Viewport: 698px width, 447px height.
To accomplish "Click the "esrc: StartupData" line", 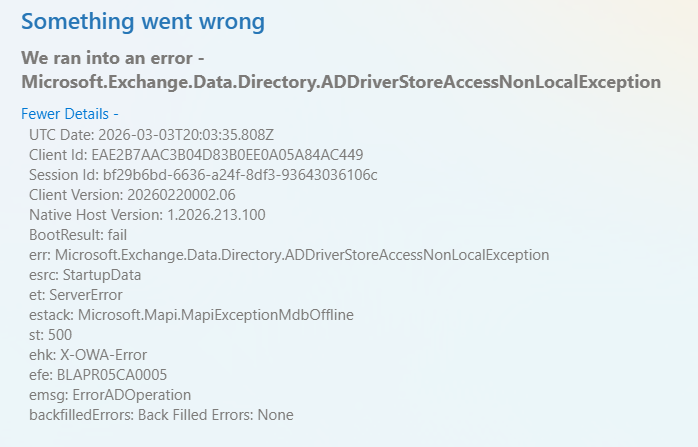I will tap(85, 274).
